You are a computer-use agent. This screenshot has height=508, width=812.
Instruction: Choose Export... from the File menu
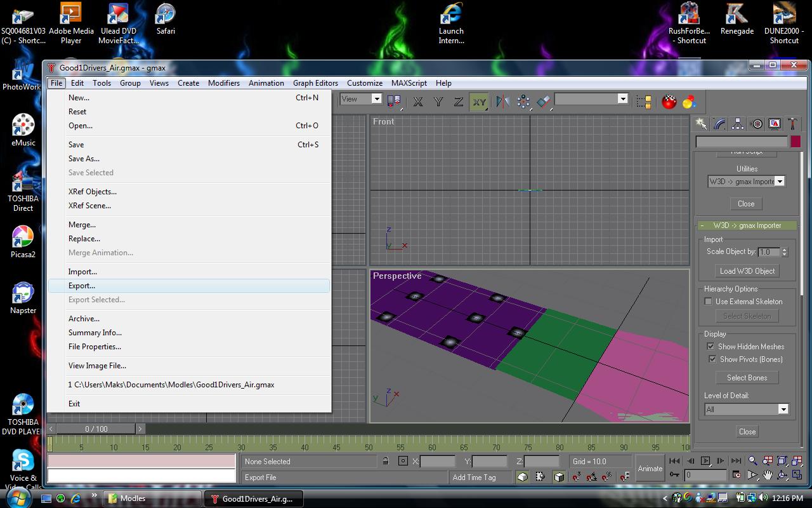tap(82, 286)
